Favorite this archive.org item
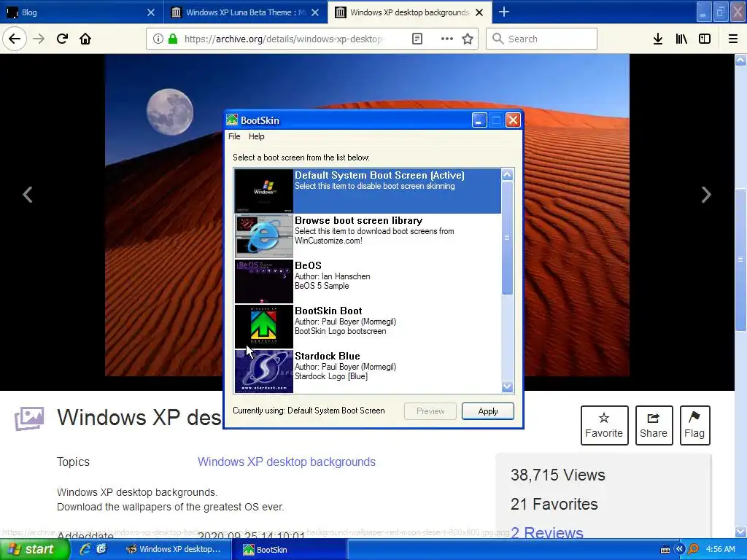Screen dimensions: 747x560 [x=604, y=425]
